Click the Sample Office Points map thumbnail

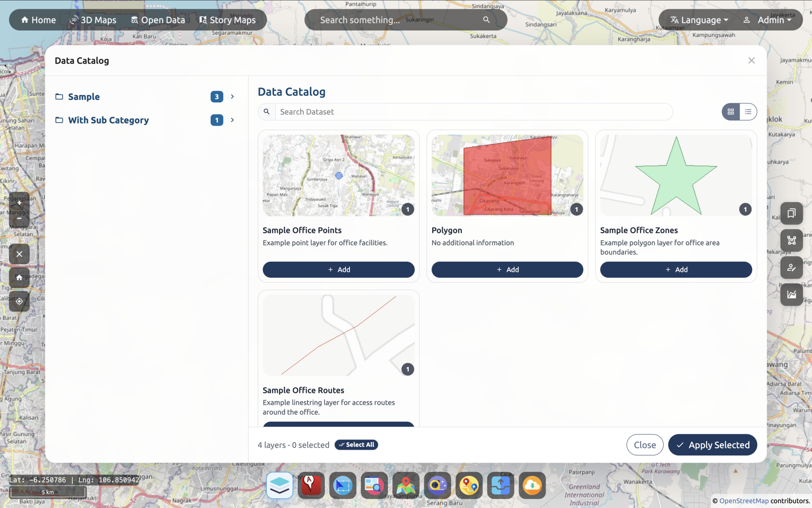(x=338, y=175)
